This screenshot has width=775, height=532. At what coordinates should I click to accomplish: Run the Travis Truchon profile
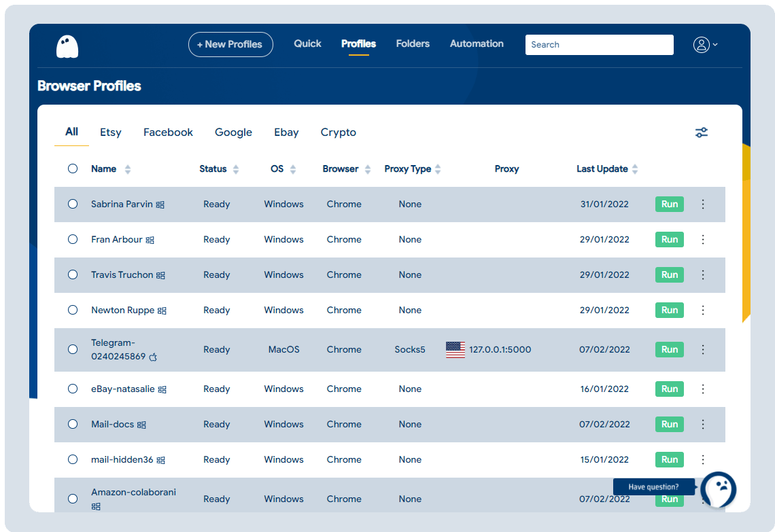[669, 275]
